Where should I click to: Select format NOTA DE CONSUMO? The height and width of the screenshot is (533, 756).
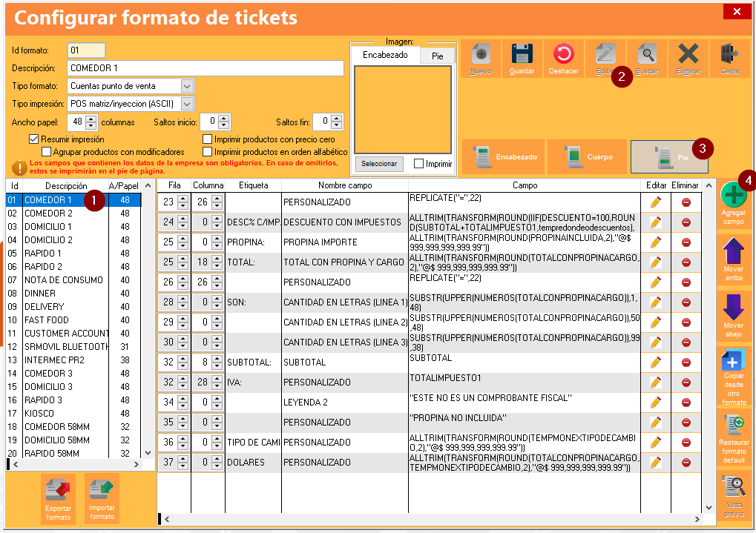pos(73,280)
